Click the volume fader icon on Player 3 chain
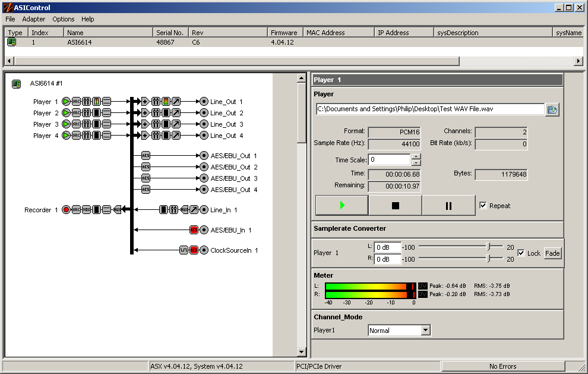 [87, 124]
